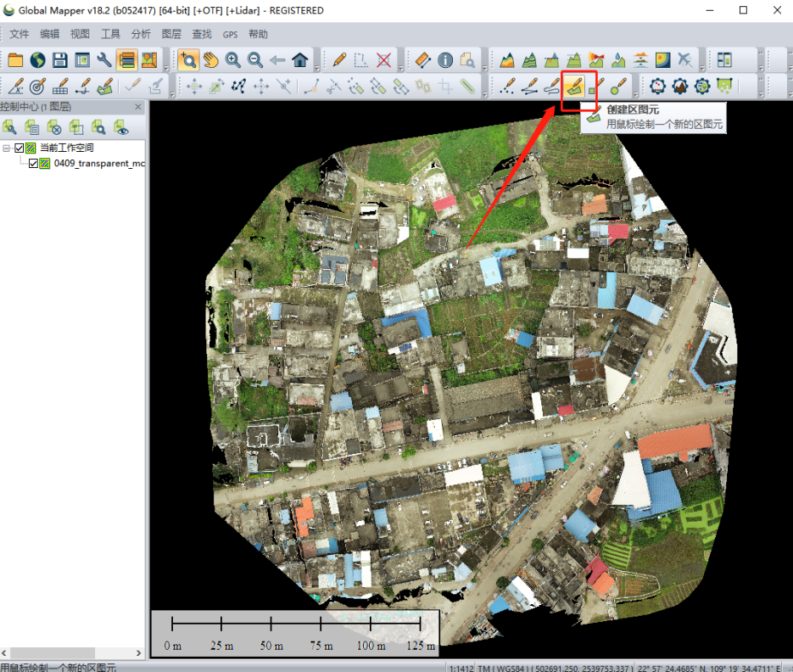793x672 pixels.
Task: Toggle layer visibility with the eye icon
Action: (x=121, y=127)
